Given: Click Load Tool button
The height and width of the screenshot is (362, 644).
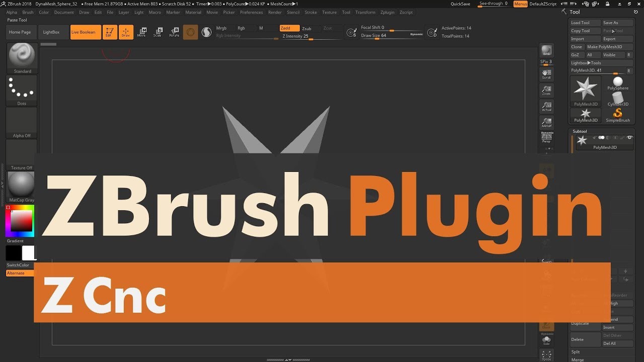Looking at the screenshot, I should pyautogui.click(x=586, y=23).
